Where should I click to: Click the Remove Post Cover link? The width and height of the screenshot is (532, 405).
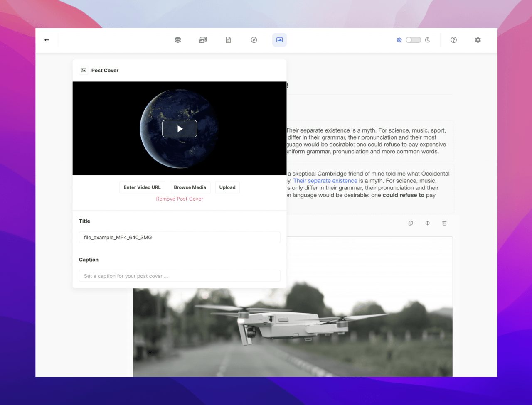coord(180,199)
